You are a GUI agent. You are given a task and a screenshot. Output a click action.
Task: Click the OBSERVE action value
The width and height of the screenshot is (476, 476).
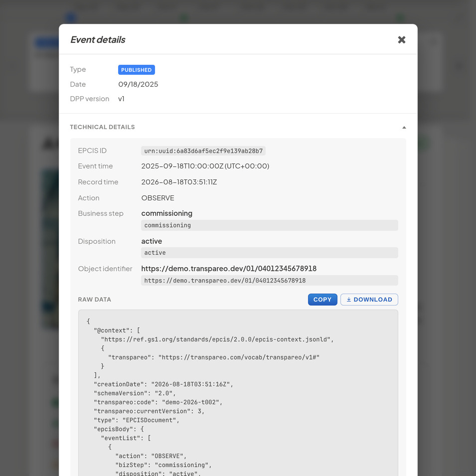[x=158, y=198]
